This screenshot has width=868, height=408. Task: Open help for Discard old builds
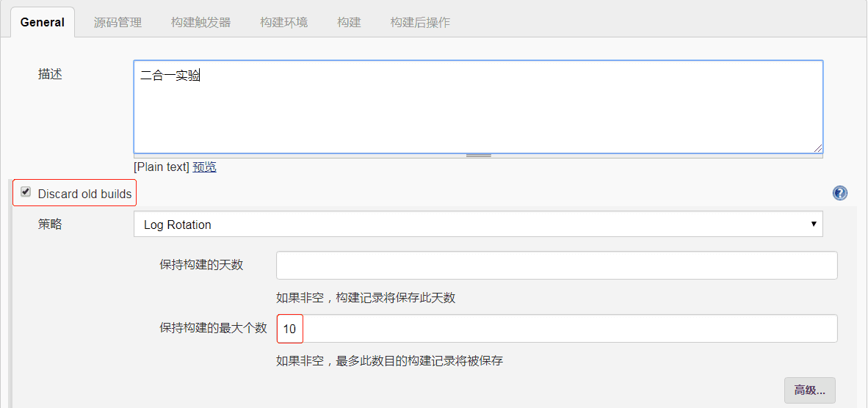pyautogui.click(x=840, y=193)
